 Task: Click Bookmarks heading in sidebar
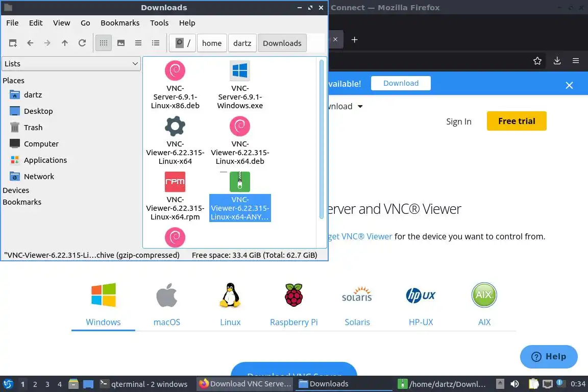click(22, 202)
